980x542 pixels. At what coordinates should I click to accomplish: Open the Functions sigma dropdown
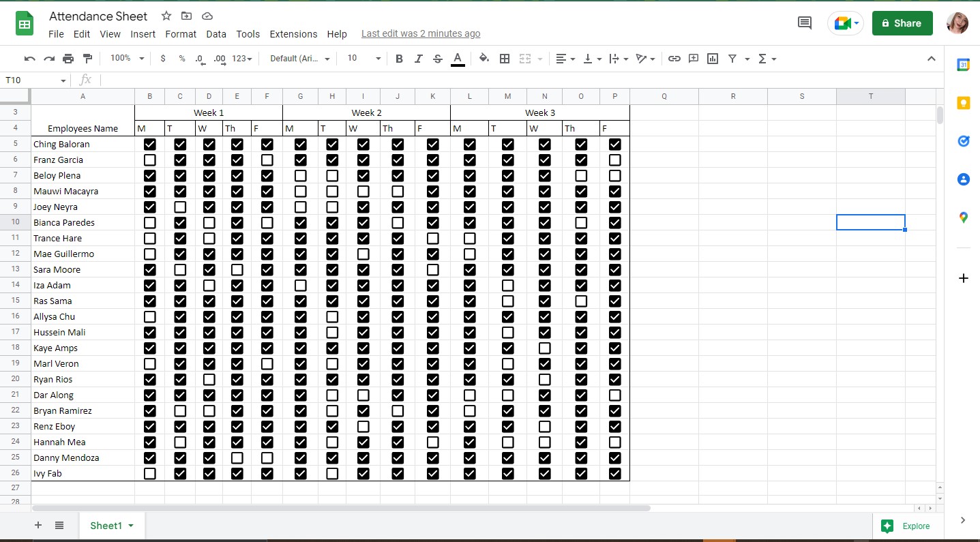click(767, 59)
